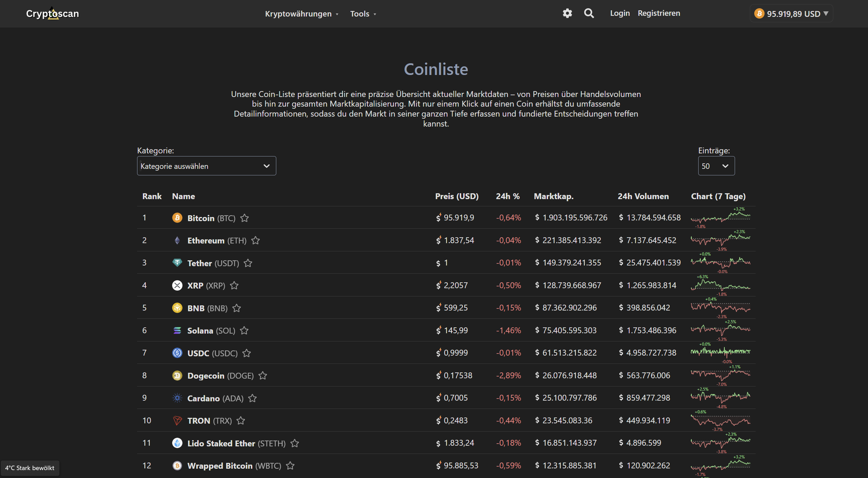
Task: Click the USDC 7-day chart
Action: pos(721,353)
